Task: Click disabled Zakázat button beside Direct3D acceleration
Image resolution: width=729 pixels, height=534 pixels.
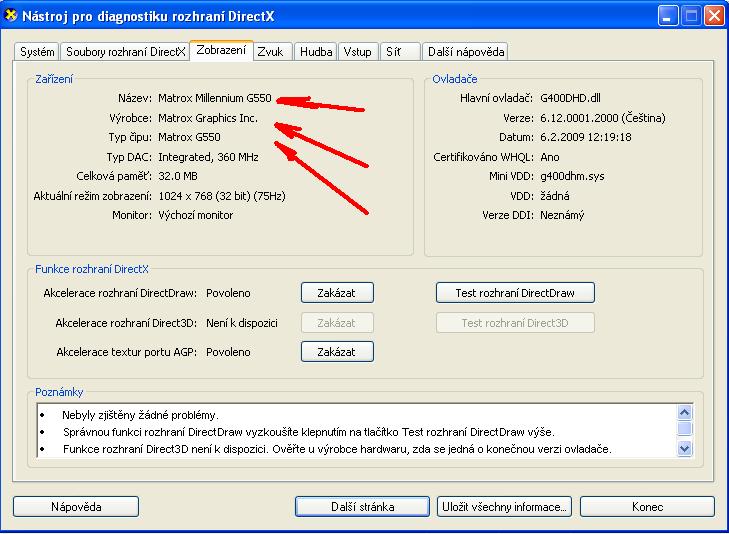Action: [337, 323]
